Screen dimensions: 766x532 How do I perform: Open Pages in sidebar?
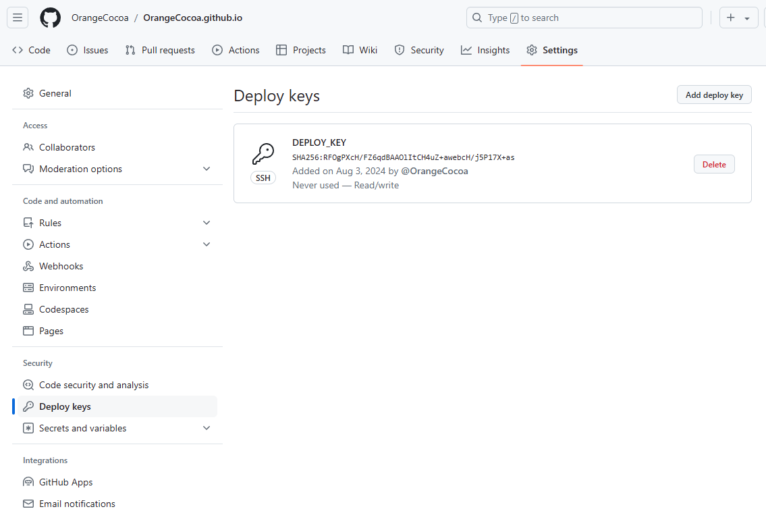117,331
